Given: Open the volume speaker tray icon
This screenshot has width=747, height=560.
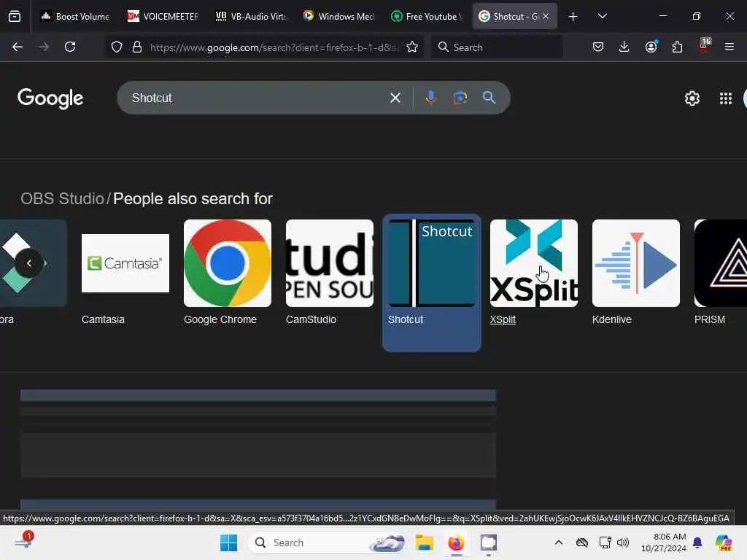Looking at the screenshot, I should (x=623, y=542).
